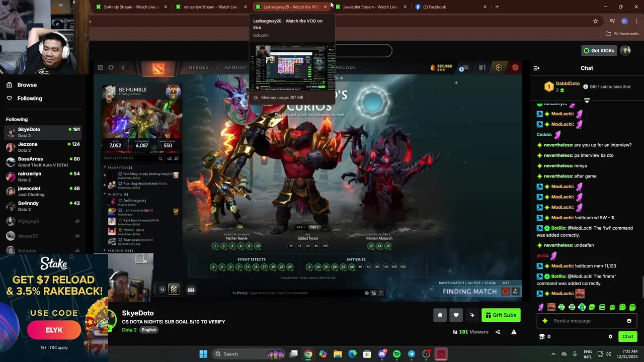Cancel Finding Match with red X
This screenshot has height=362, width=644.
click(x=506, y=292)
